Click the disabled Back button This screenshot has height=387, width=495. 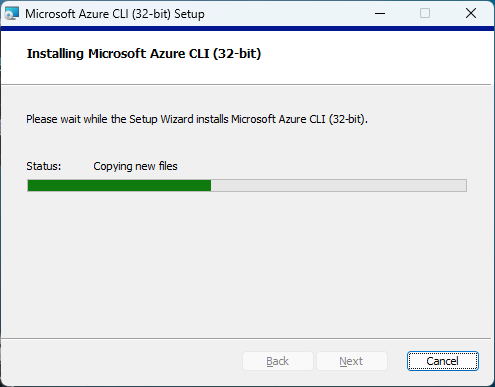[x=278, y=361]
